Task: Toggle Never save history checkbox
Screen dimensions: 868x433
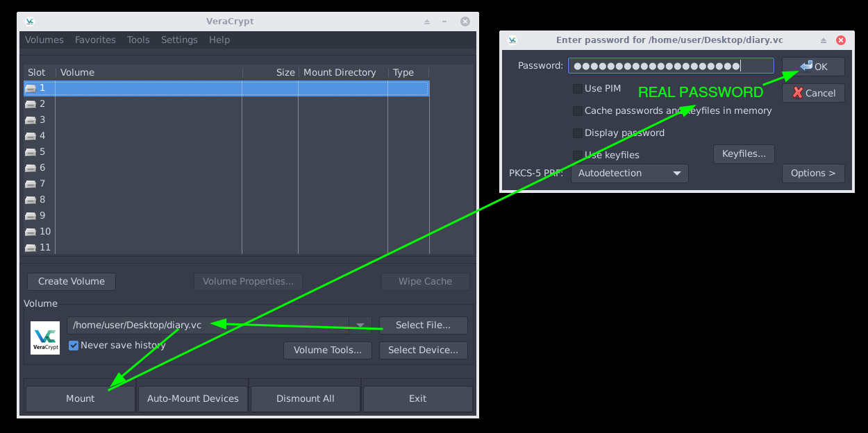Action: (74, 346)
